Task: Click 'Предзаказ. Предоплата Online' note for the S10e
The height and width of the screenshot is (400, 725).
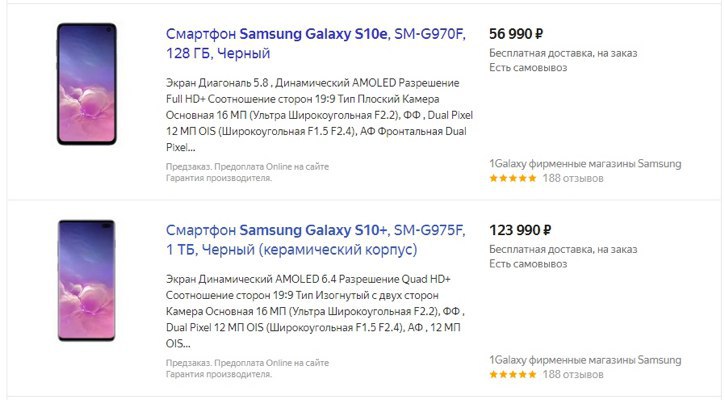Action: pos(247,166)
